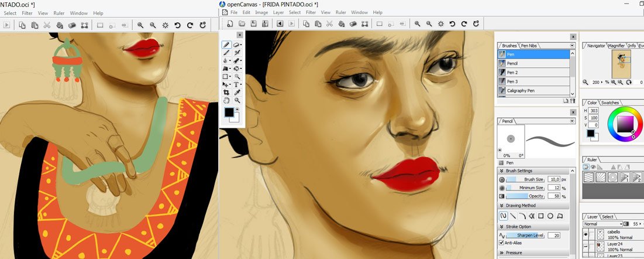Open the Brushes panel options menu
The width and height of the screenshot is (644, 259).
coord(572,45)
